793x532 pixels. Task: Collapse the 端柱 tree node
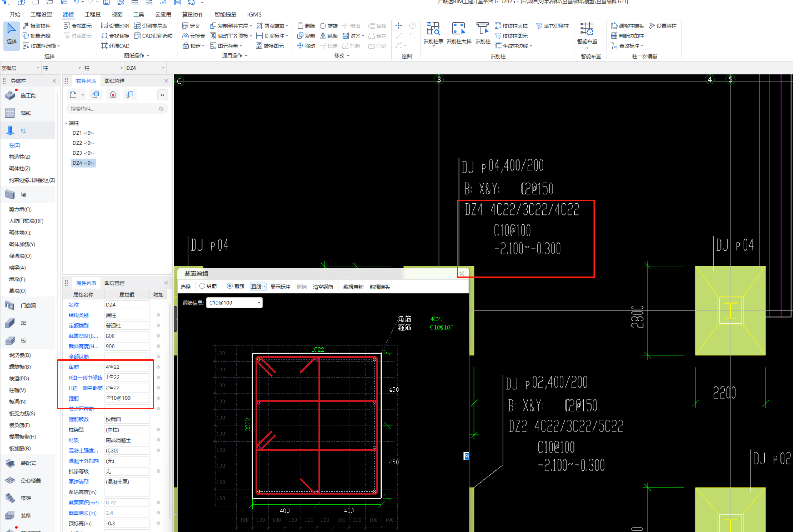click(x=66, y=123)
